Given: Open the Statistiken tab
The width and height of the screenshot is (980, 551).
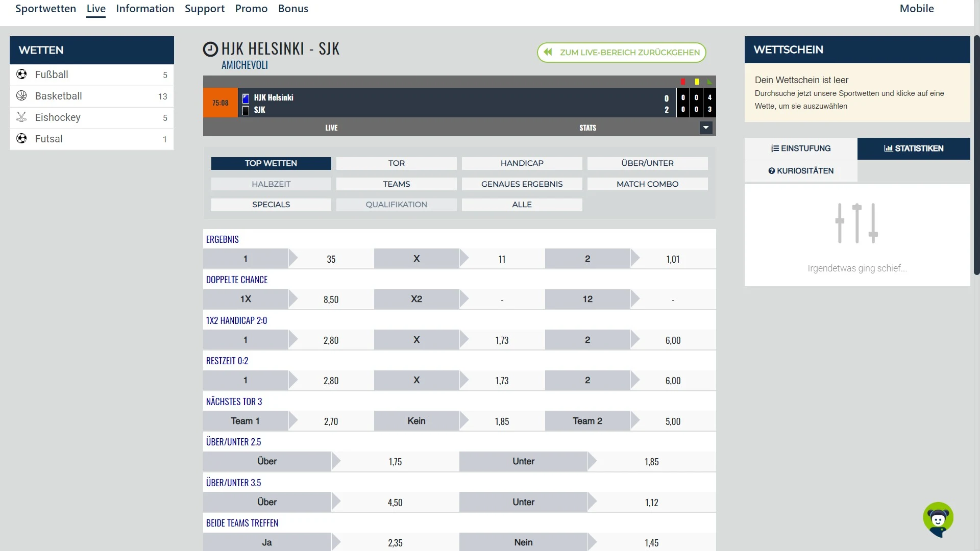Looking at the screenshot, I should pyautogui.click(x=914, y=148).
